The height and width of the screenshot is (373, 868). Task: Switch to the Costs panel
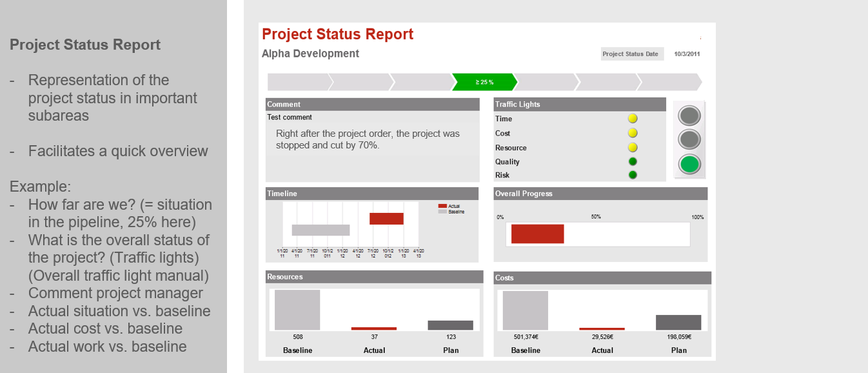pos(602,277)
